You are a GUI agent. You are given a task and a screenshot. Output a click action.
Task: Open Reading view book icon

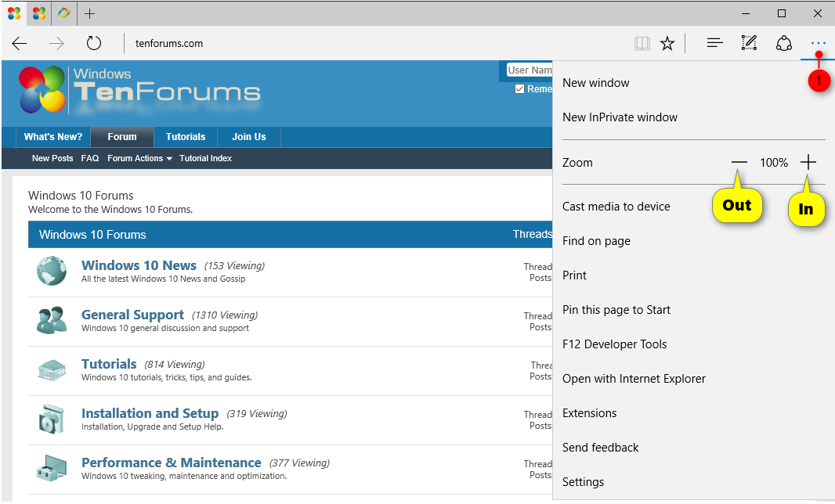coord(642,43)
